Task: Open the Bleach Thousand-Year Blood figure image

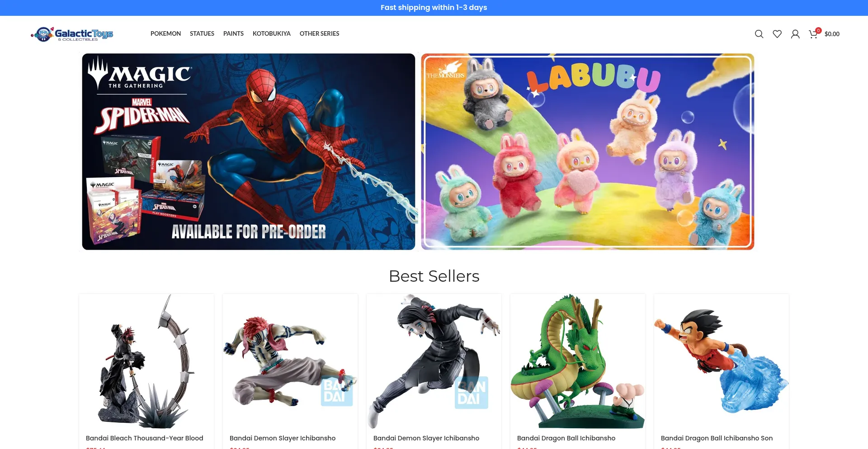Action: pos(146,361)
